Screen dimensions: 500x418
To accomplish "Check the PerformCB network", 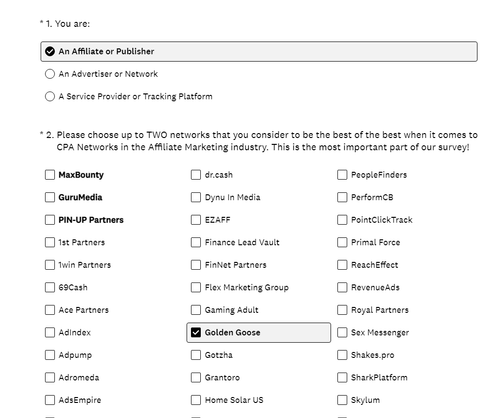I will 342,197.
